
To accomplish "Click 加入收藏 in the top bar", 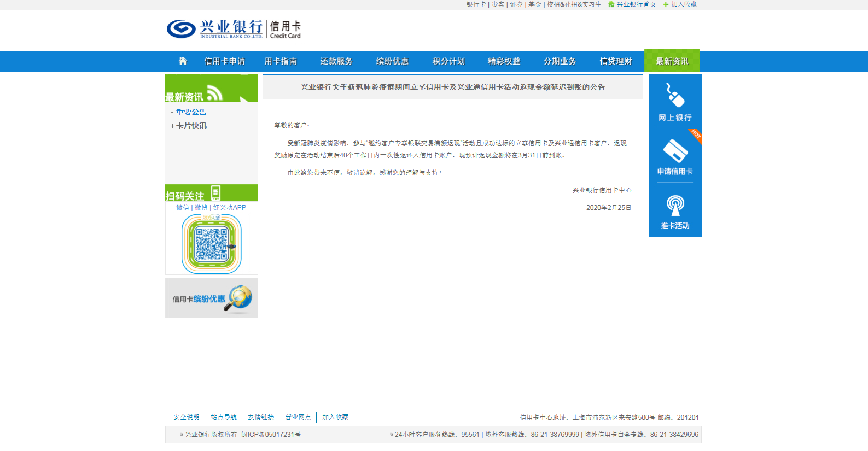I will tap(684, 4).
